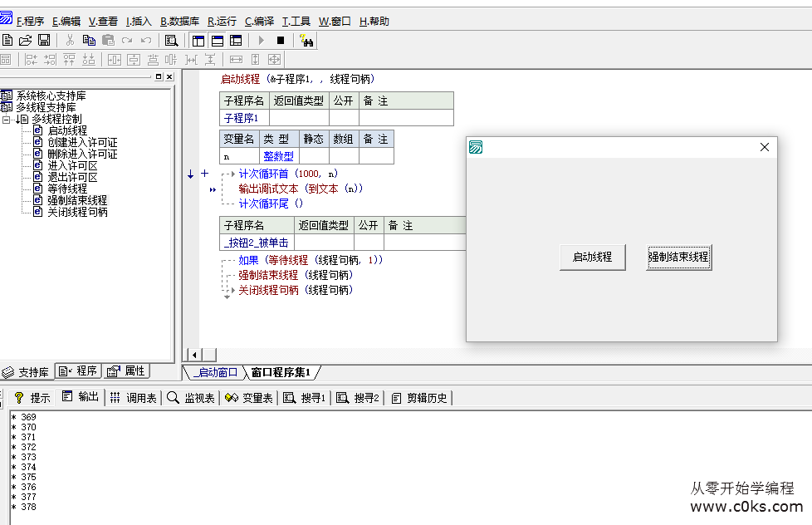The width and height of the screenshot is (812, 525).
Task: Switch to the 属性 panel tab
Action: point(127,371)
